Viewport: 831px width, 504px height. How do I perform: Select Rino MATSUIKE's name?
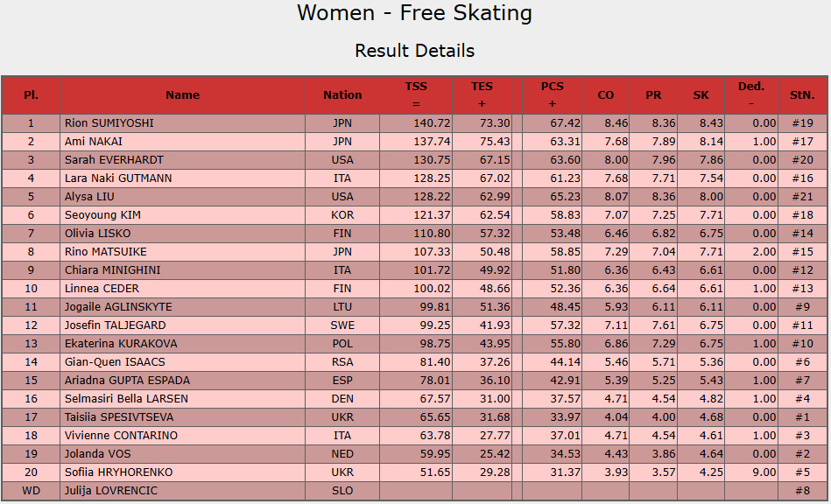(x=105, y=252)
